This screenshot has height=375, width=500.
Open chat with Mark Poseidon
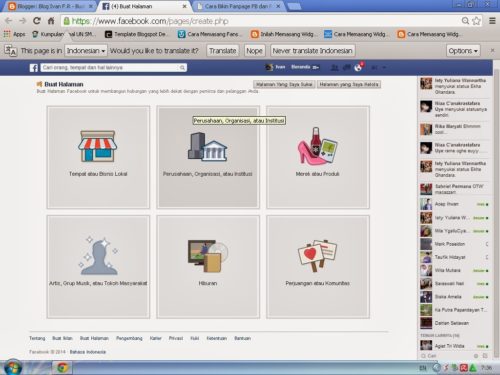click(454, 244)
